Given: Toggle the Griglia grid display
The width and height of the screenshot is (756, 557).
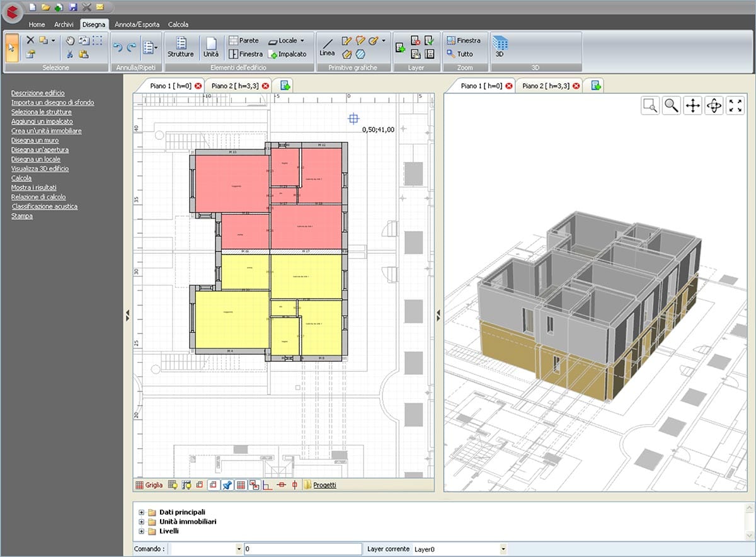Looking at the screenshot, I should click(149, 485).
